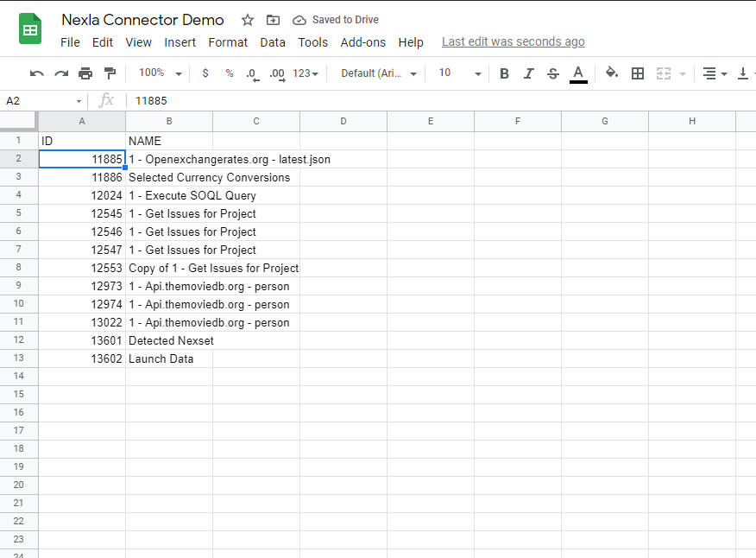Click the move to folder icon
The image size is (756, 558).
pos(273,20)
